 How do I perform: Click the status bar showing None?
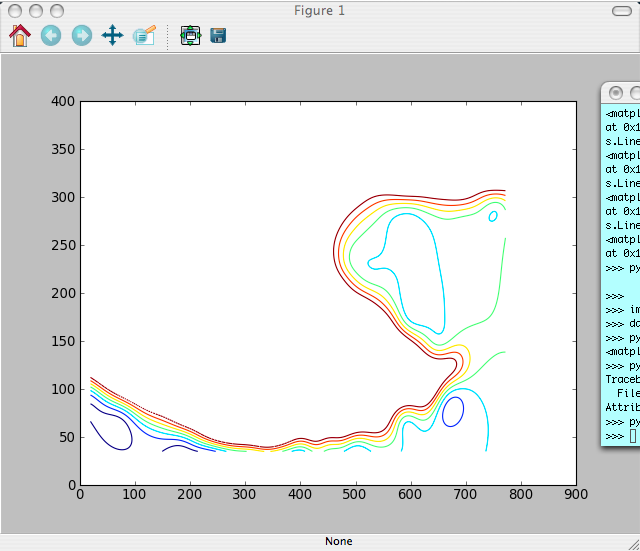point(338,541)
